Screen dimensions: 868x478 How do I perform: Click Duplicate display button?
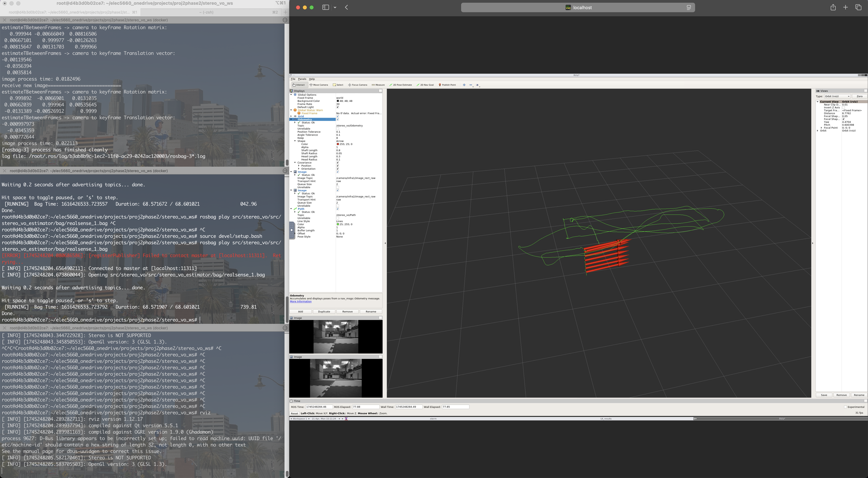[324, 312]
